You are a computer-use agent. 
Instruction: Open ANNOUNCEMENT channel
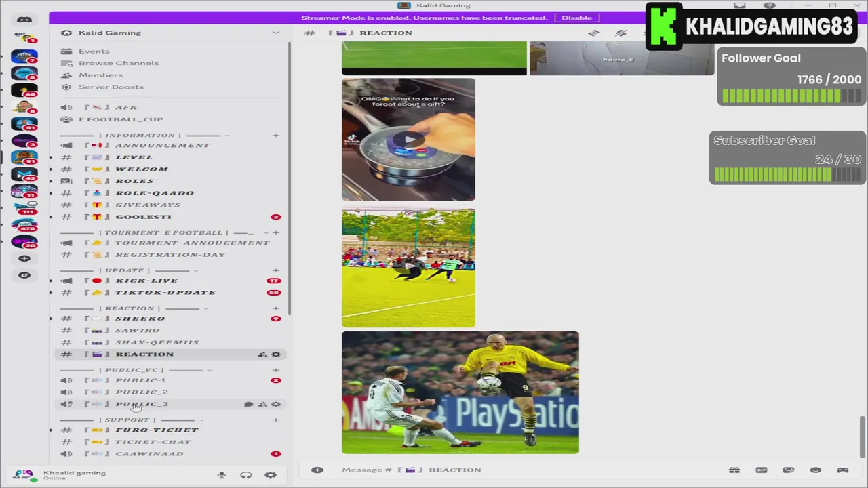click(x=170, y=145)
